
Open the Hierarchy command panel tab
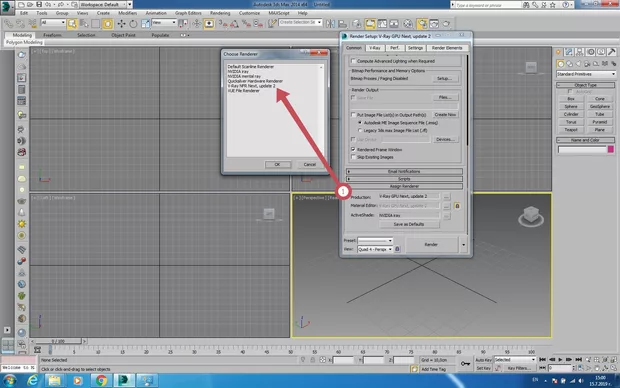pyautogui.click(x=580, y=52)
